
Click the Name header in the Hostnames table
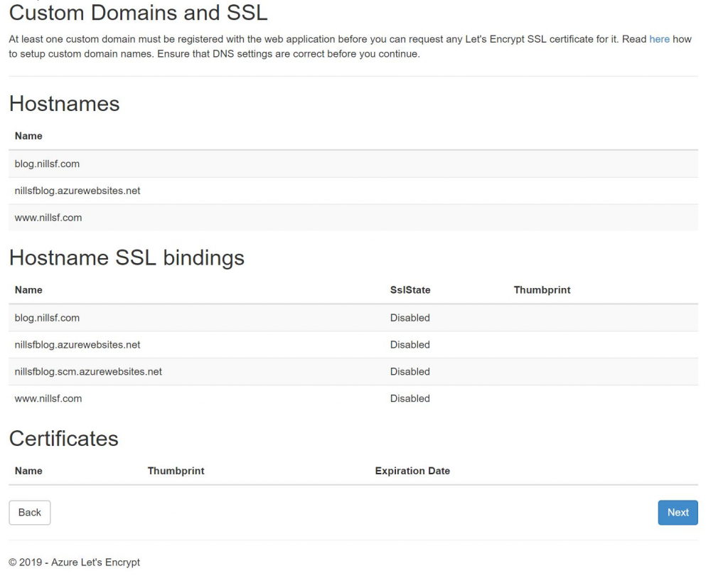[28, 136]
